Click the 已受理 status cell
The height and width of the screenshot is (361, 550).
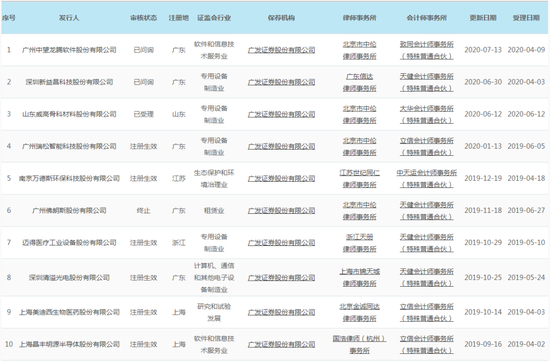click(143, 114)
